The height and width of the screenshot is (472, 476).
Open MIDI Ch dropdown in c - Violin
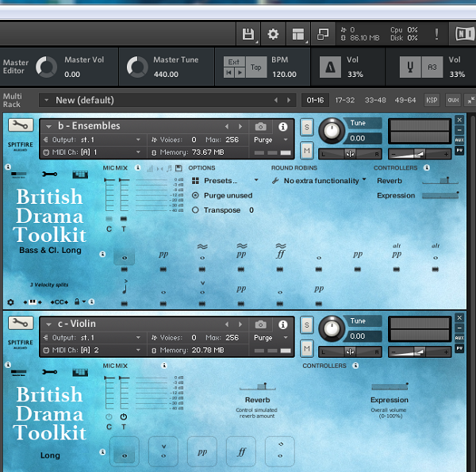92,350
